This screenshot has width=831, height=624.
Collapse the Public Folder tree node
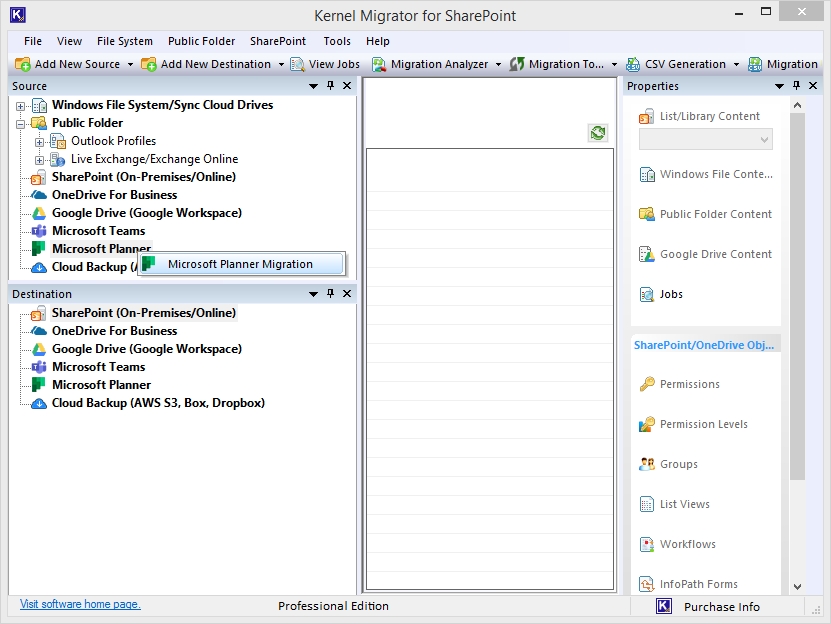pos(20,124)
